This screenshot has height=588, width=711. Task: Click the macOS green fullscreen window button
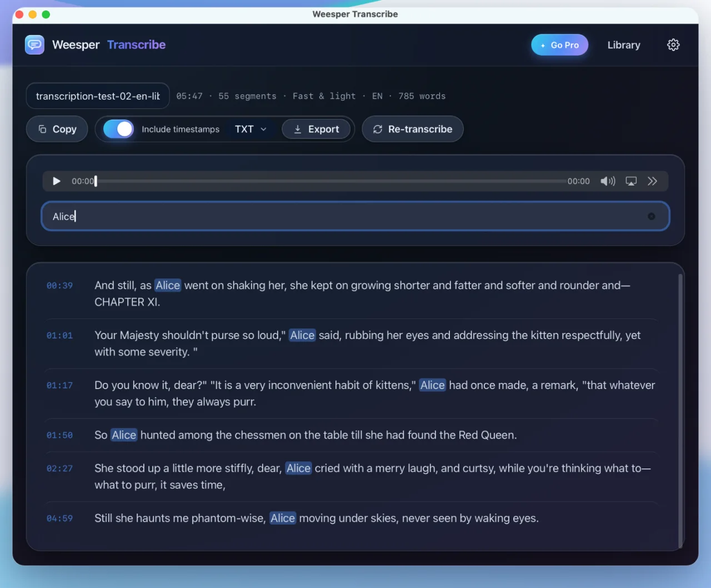pyautogui.click(x=46, y=14)
